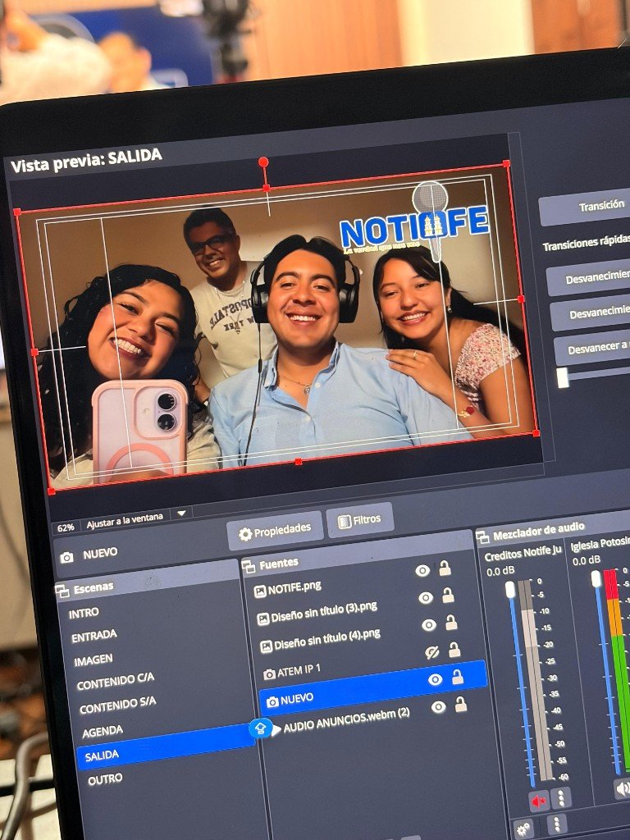Open Filtros for the selected source
Image resolution: width=630 pixels, height=840 pixels.
[x=360, y=520]
